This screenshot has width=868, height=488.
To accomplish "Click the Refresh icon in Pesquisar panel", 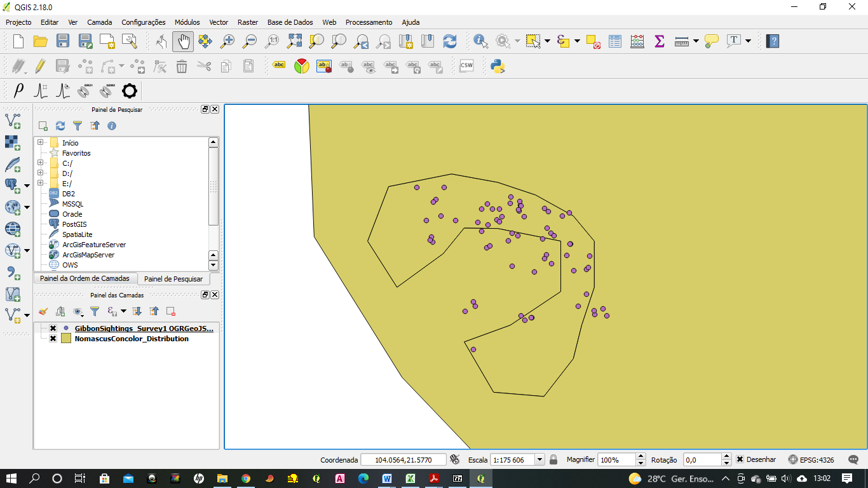I will [60, 126].
